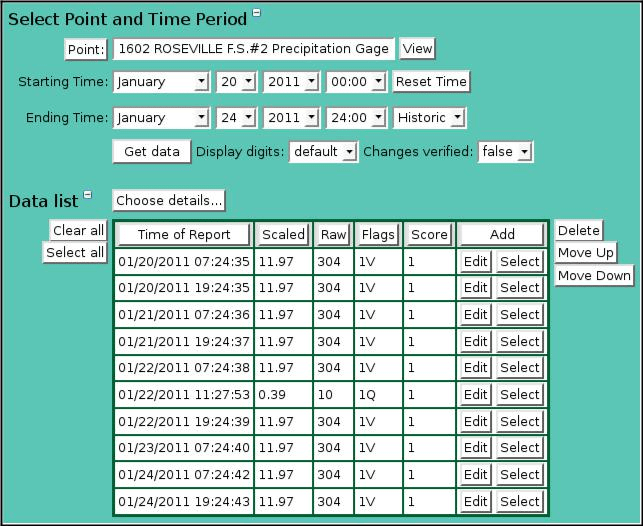Click Select all rows button
This screenshot has height=526, width=643.
pyautogui.click(x=76, y=253)
